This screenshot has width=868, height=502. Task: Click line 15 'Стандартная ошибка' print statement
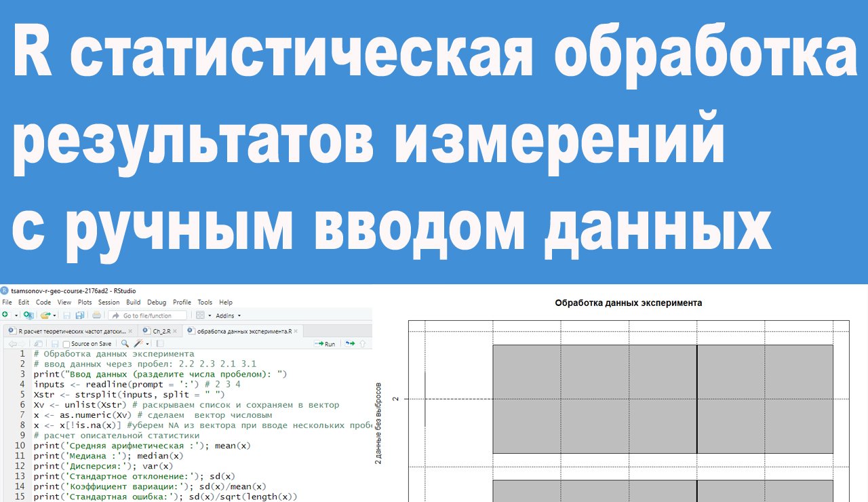(x=165, y=496)
